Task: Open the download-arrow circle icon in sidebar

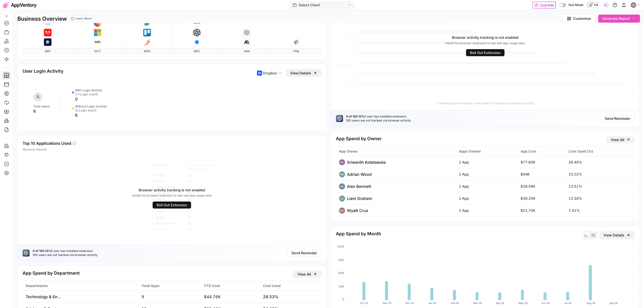Action: point(6,112)
